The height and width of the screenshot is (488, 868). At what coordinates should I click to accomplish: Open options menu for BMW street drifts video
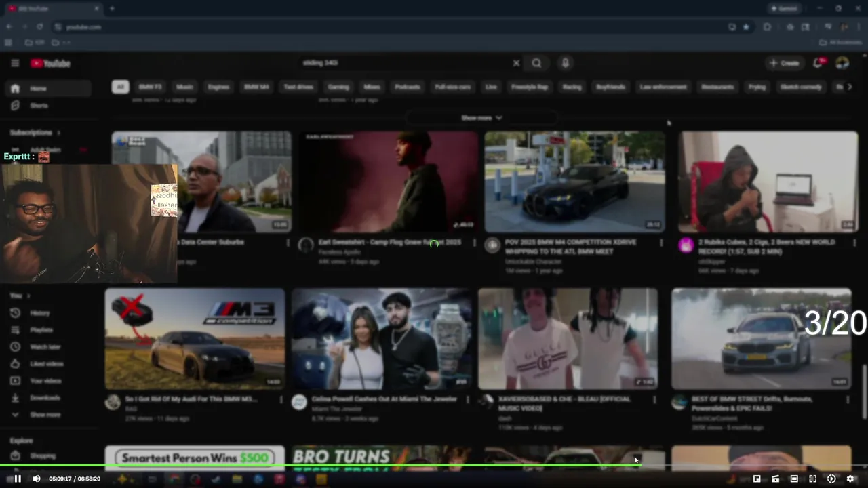(848, 400)
